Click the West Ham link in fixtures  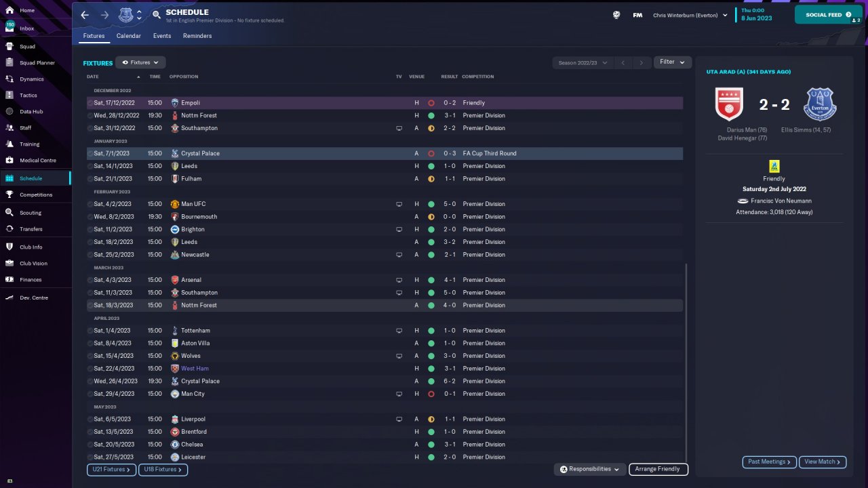pyautogui.click(x=195, y=369)
